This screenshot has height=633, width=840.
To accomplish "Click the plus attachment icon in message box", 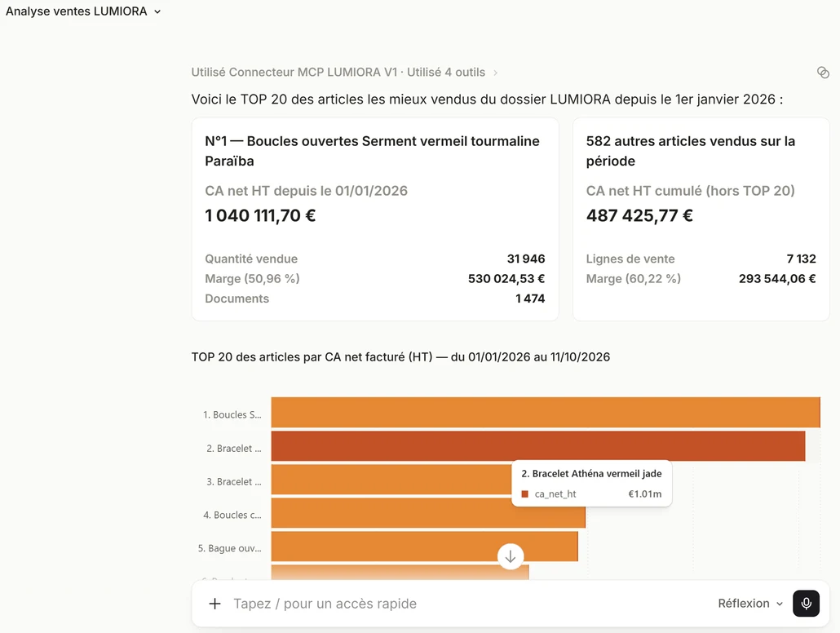I will pyautogui.click(x=214, y=604).
